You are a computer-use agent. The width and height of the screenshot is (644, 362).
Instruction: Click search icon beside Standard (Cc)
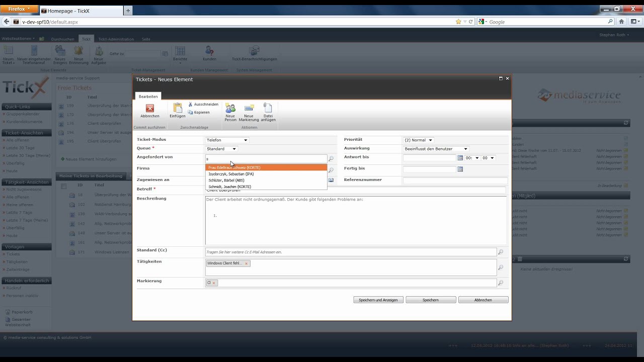501,252
